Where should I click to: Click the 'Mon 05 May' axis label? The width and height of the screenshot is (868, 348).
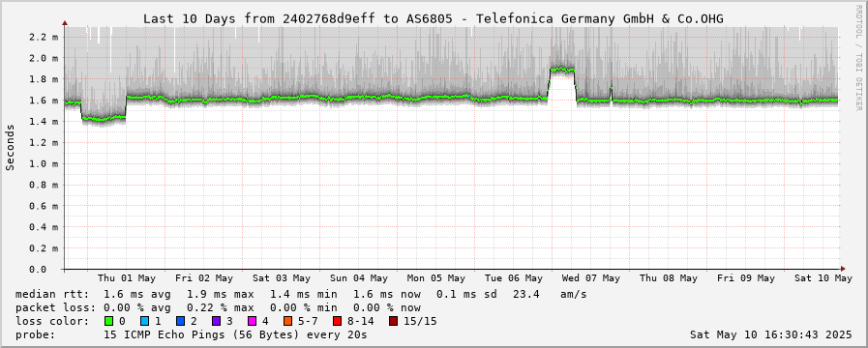(x=436, y=277)
